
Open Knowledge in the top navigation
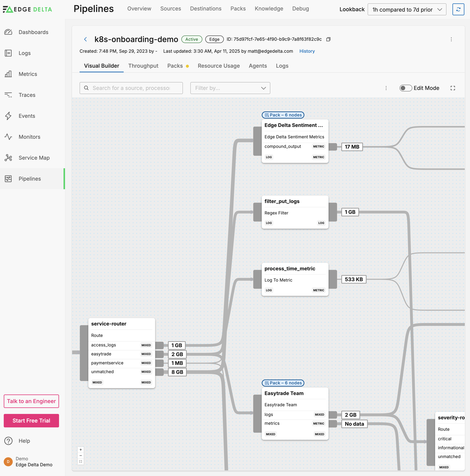click(269, 9)
